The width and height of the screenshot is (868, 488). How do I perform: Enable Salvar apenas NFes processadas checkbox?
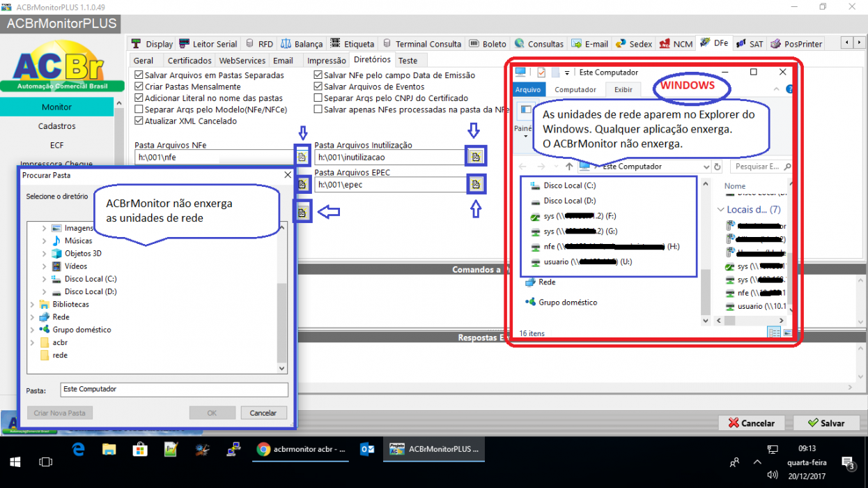(x=318, y=109)
